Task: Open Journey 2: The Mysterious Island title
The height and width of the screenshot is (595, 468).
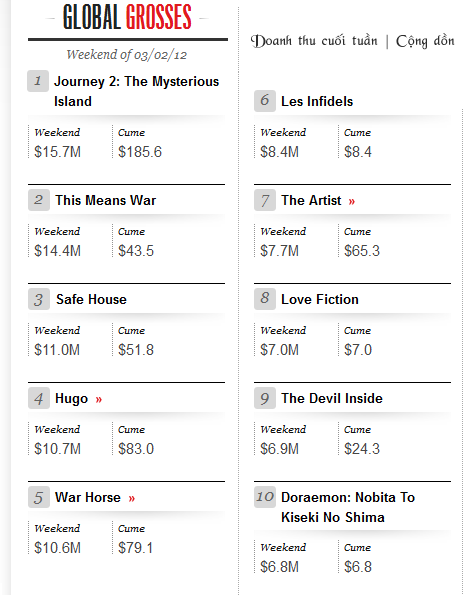Action: point(136,91)
